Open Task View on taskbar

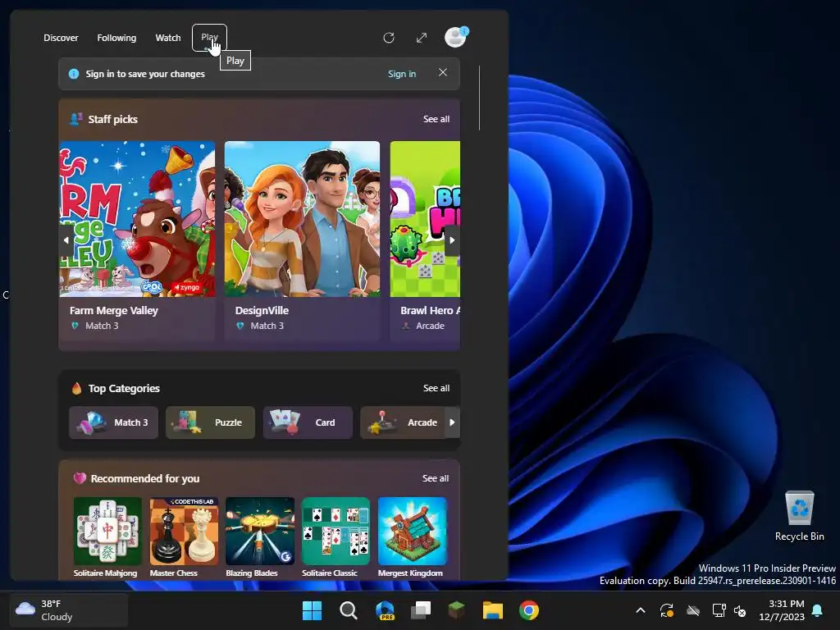click(x=421, y=610)
